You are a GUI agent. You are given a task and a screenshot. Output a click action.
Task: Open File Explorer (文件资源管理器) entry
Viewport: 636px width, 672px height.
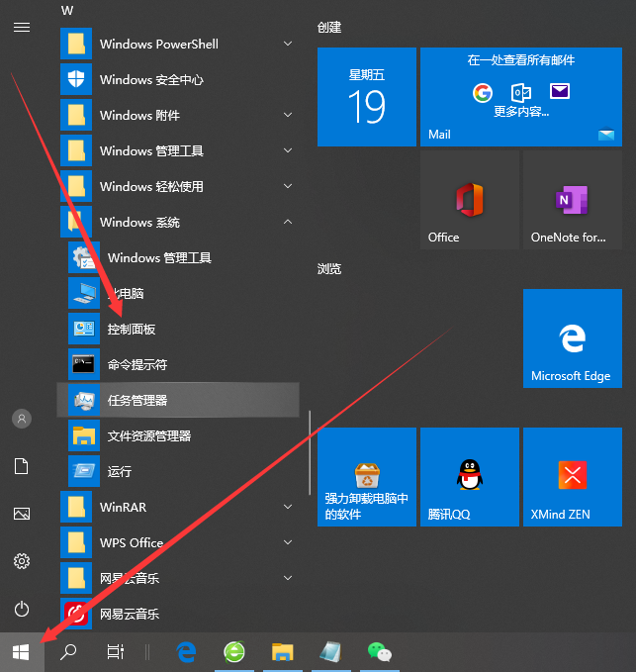click(x=148, y=435)
